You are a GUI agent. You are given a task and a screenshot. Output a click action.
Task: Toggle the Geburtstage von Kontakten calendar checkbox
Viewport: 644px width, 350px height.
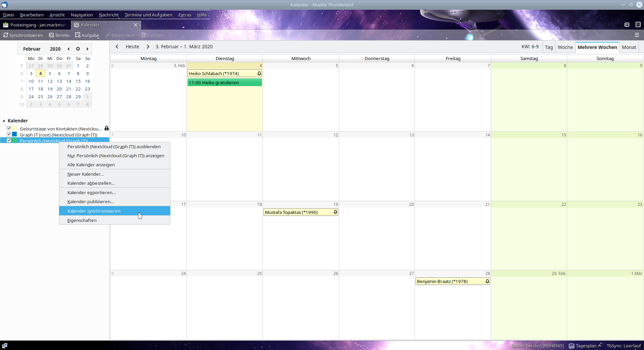pos(9,128)
